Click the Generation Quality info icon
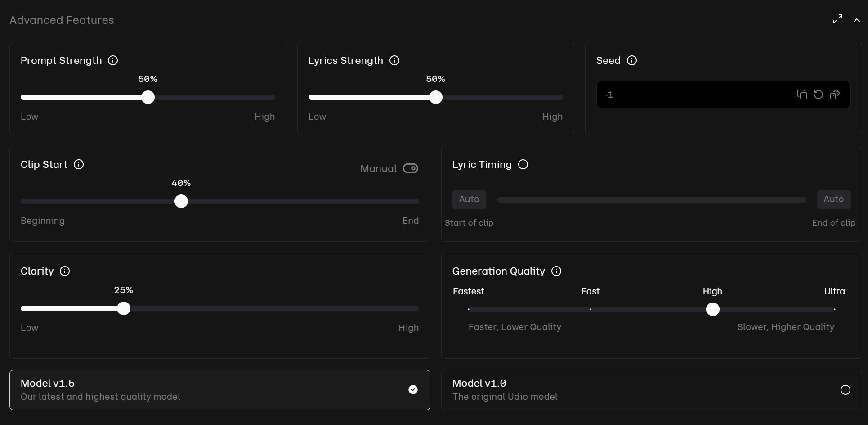The image size is (868, 425). [x=556, y=271]
